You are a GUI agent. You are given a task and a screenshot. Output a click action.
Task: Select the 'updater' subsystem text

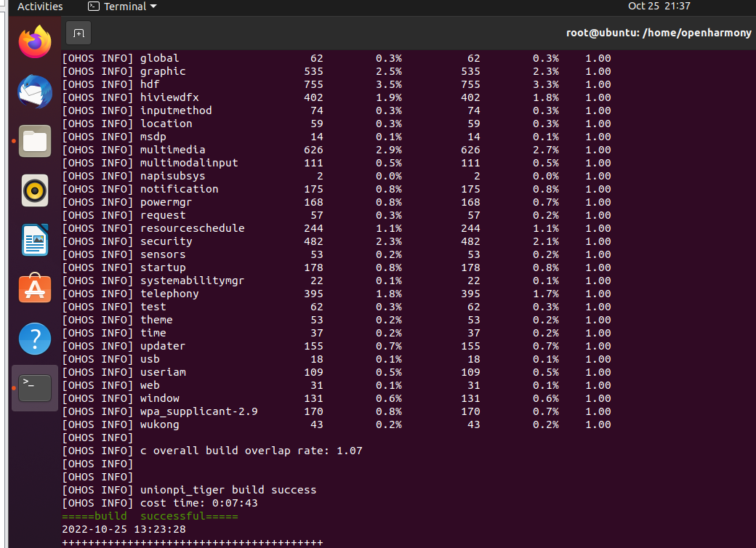pos(163,346)
